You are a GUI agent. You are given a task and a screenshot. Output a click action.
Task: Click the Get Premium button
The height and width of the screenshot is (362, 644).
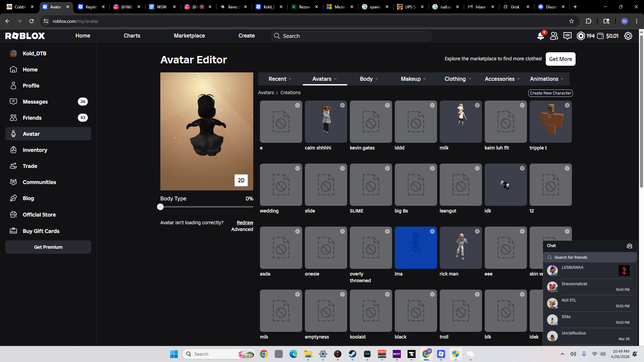click(48, 247)
